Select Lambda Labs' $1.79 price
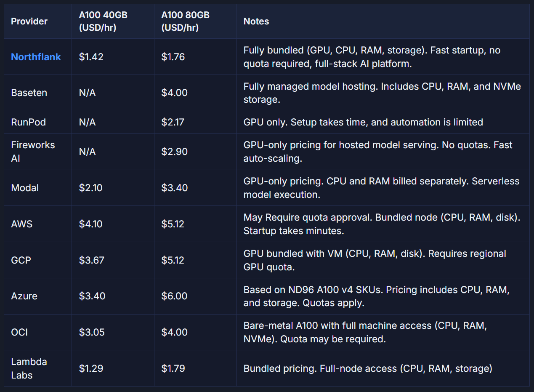Viewport: 534px width, 392px height. 173,368
